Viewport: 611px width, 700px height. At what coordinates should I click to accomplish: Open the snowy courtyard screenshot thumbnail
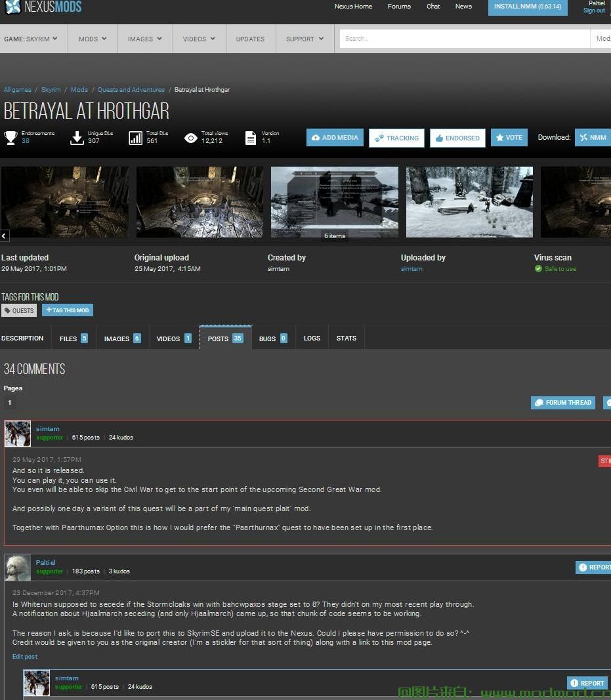469,202
